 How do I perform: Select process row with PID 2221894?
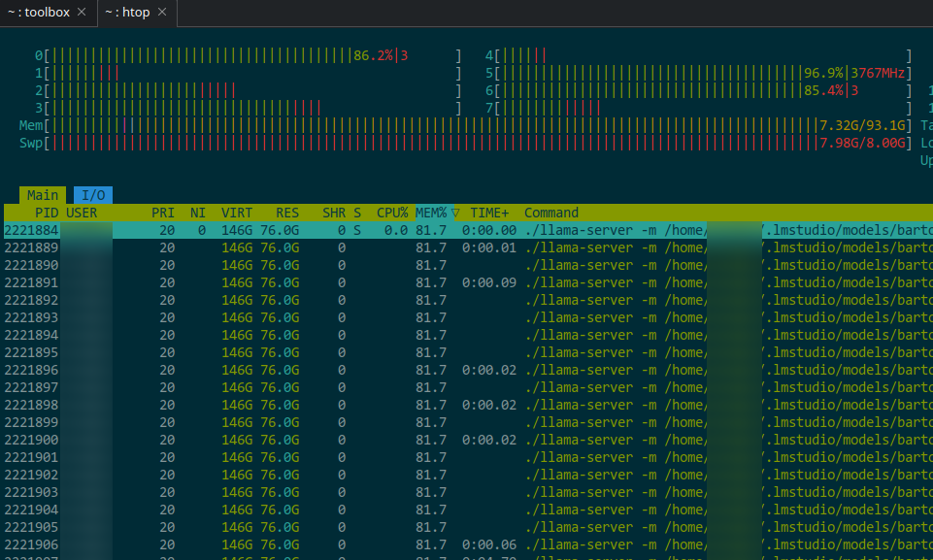[x=468, y=335]
